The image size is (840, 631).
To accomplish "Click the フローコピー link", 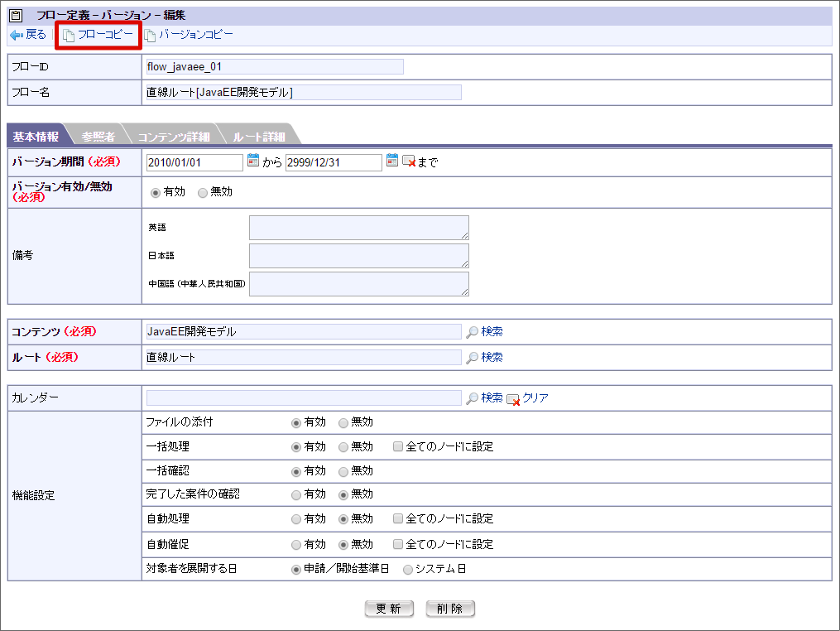I will [105, 35].
